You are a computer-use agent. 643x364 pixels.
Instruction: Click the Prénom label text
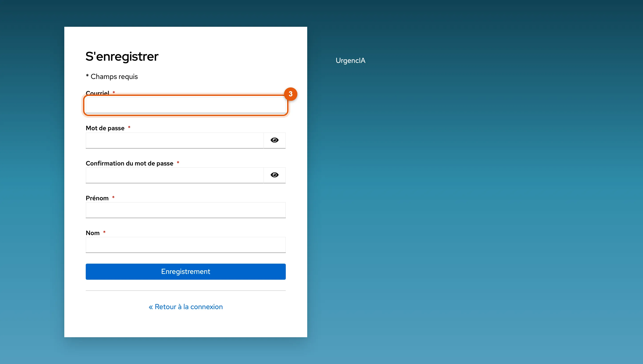97,198
